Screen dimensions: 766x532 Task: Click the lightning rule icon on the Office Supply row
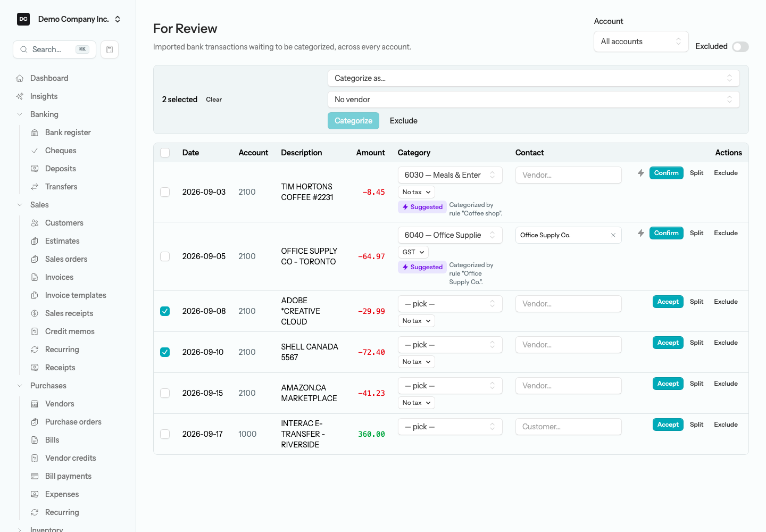641,233
